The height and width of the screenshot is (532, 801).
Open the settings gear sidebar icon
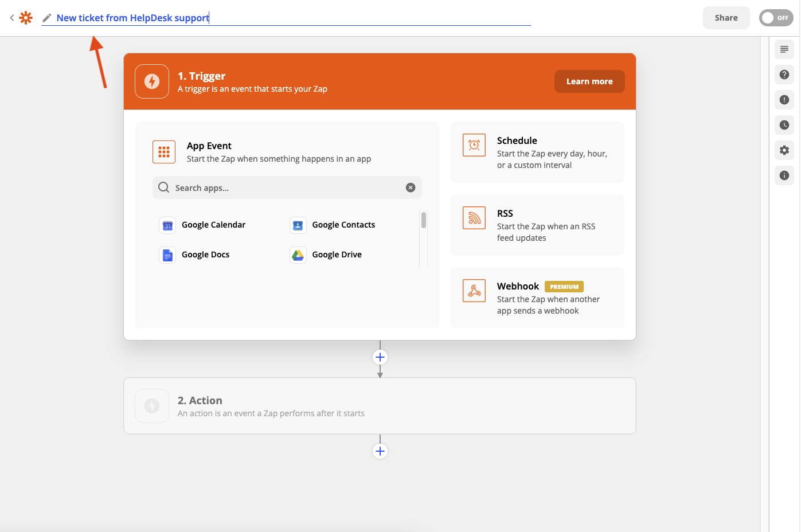coord(784,150)
